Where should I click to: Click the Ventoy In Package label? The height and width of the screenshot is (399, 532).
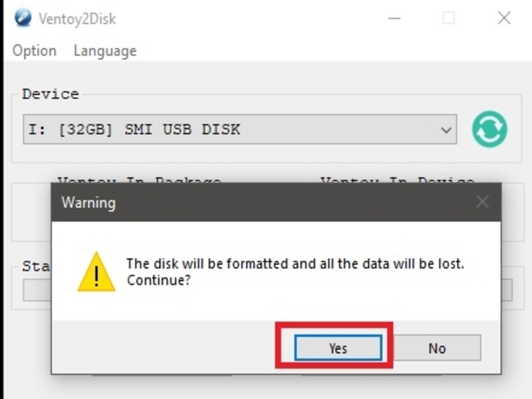[x=139, y=180]
